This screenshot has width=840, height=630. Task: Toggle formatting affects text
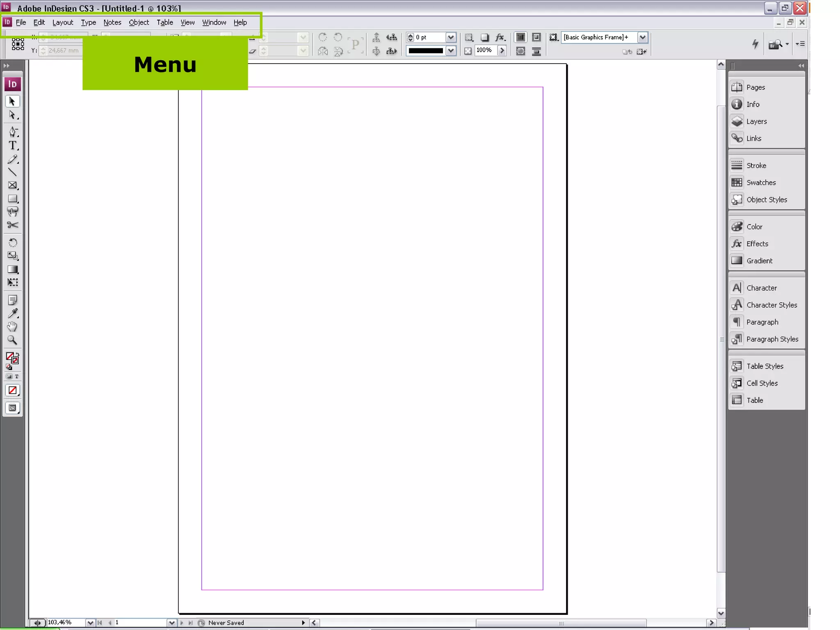(x=17, y=377)
